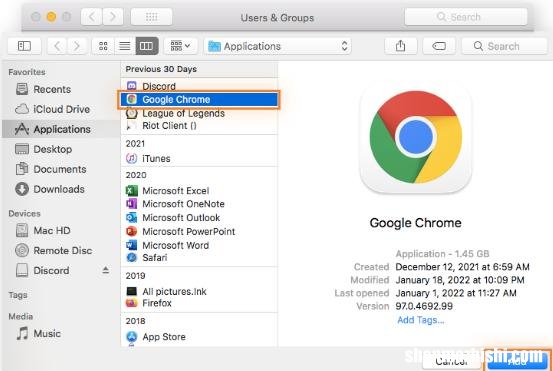Select Google Chrome in the application list

coord(199,99)
